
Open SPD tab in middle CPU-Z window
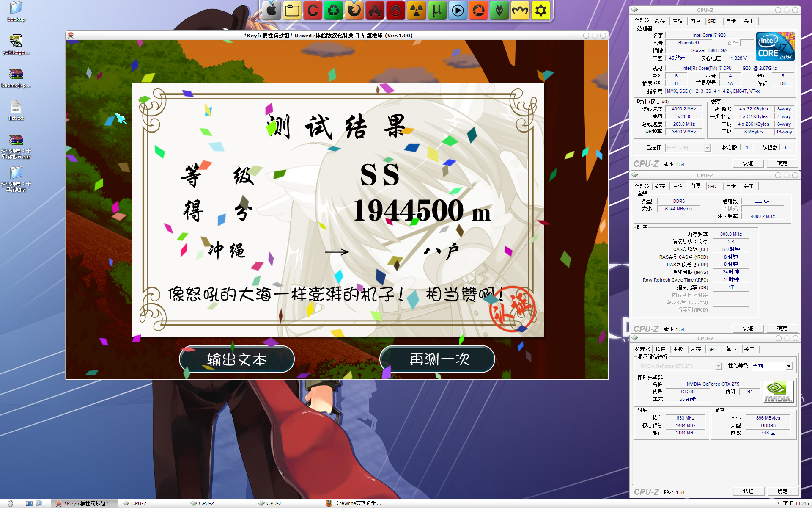[712, 186]
